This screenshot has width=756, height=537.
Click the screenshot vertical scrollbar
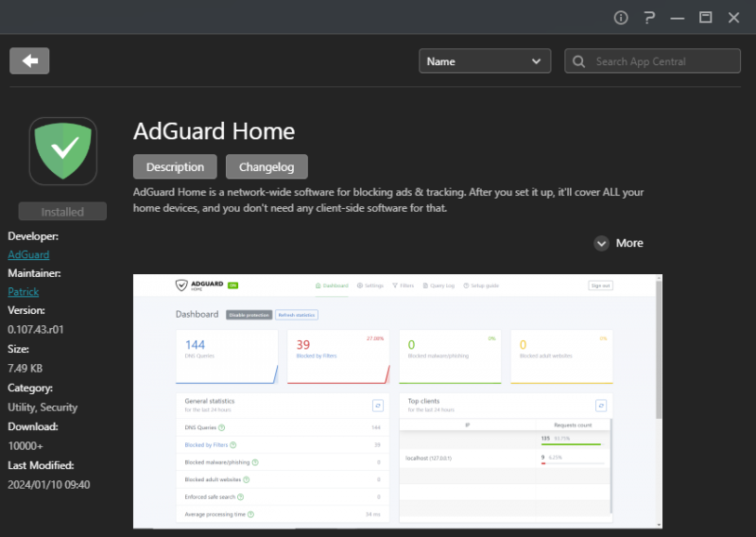[659, 350]
